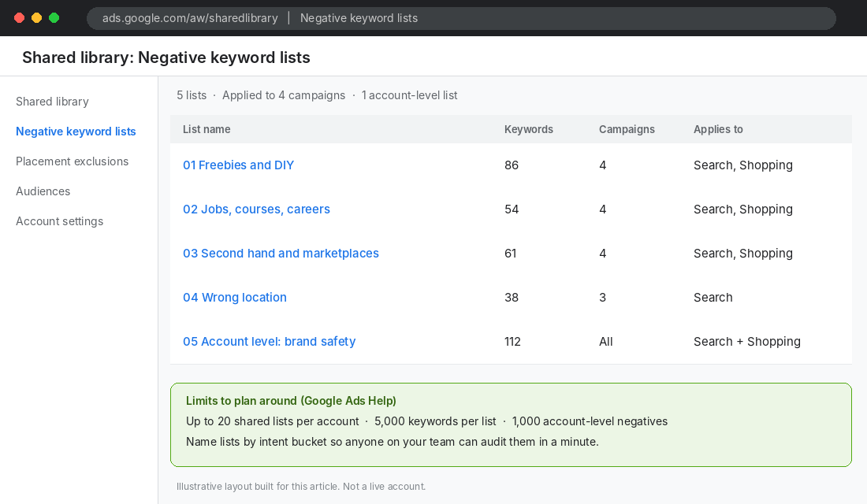Click Applied to 4 campaigns summary
This screenshot has height=504, width=867.
tap(284, 95)
